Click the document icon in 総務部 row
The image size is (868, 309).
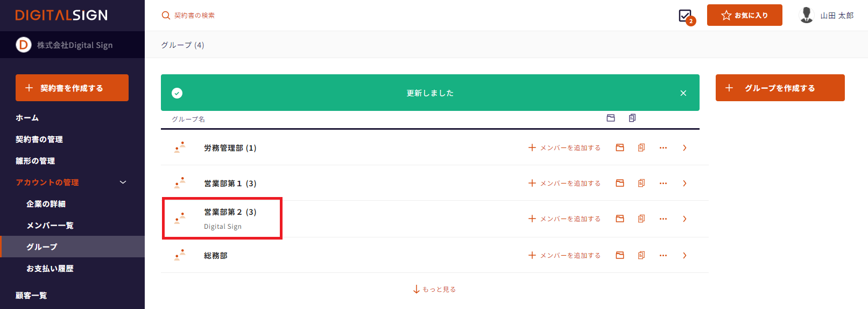click(641, 255)
